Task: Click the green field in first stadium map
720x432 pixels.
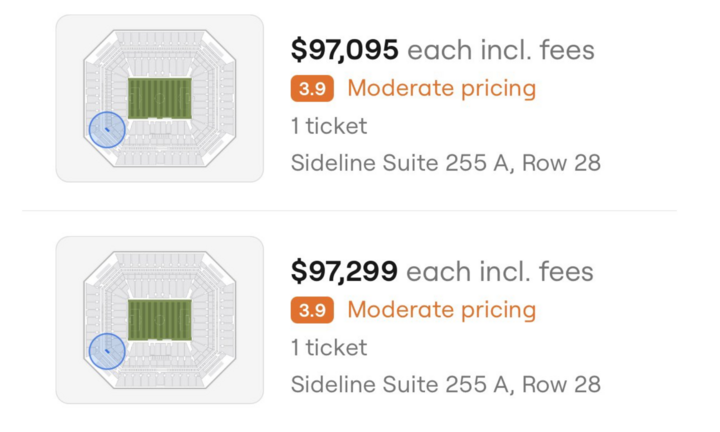Action: [160, 98]
